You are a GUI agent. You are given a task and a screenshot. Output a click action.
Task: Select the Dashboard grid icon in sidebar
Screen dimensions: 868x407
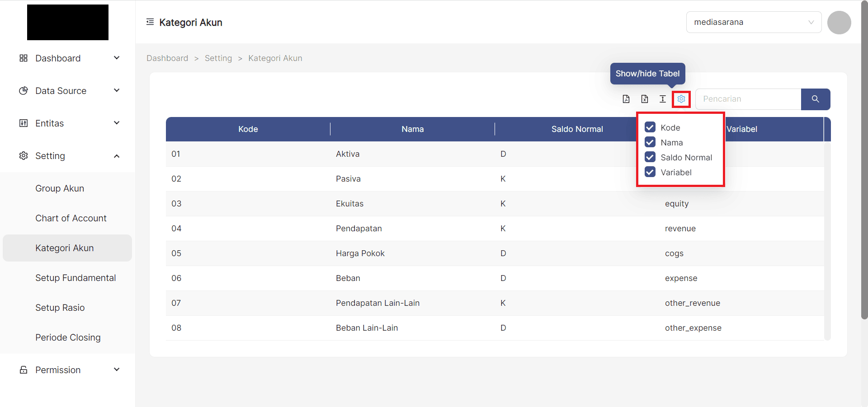coord(23,58)
